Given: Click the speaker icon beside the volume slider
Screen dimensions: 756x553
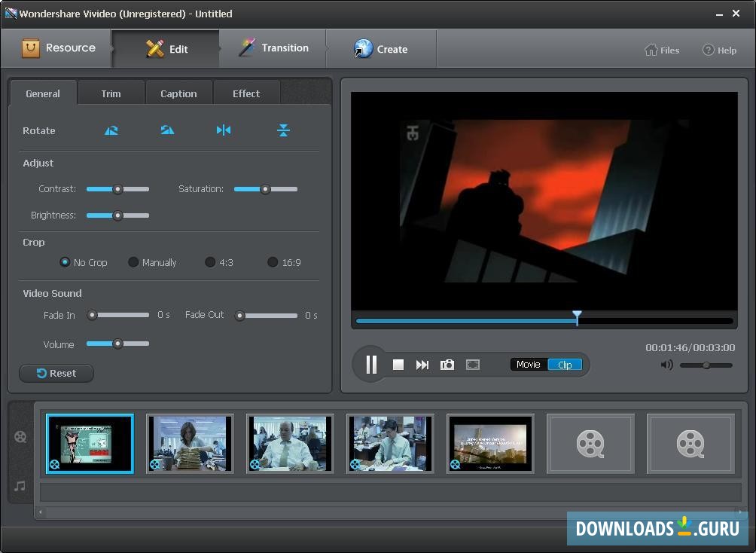Looking at the screenshot, I should coord(666,365).
